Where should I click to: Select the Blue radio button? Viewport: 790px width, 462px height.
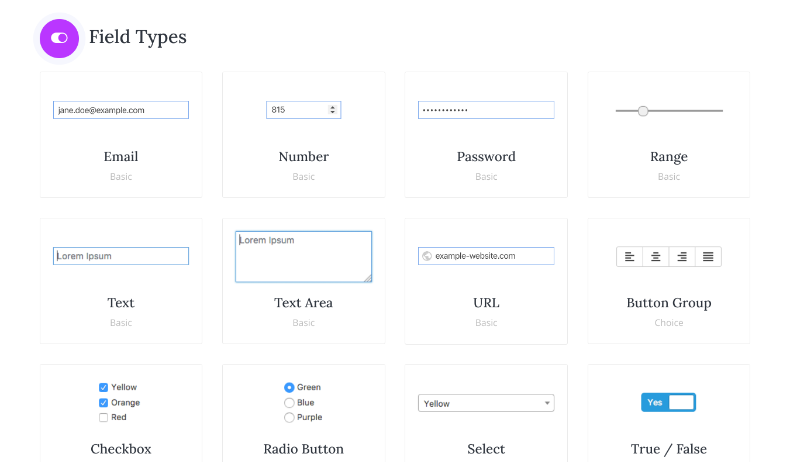click(289, 403)
